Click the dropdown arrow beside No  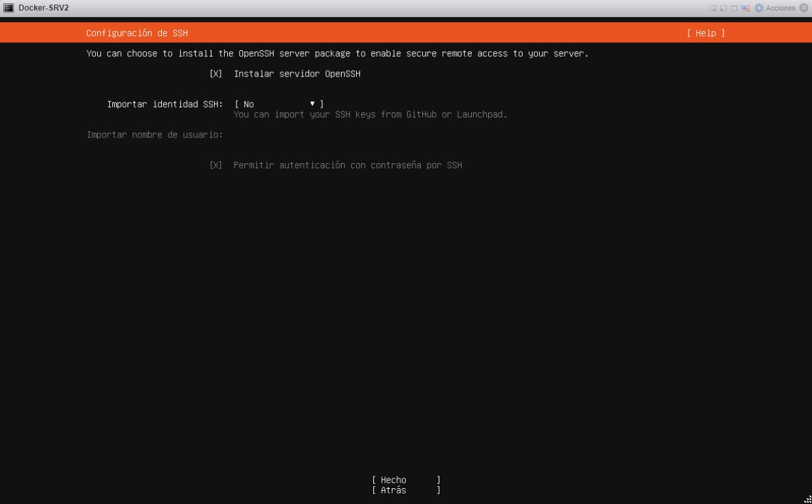312,103
